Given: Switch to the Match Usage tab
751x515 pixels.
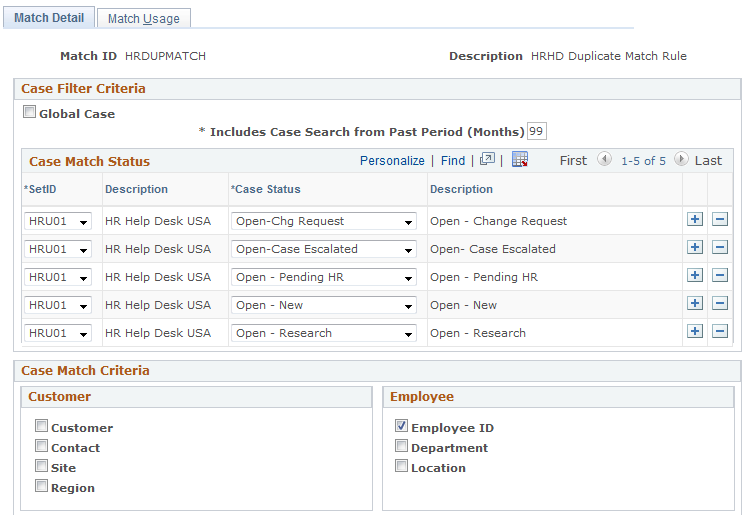Looking at the screenshot, I should [144, 19].
